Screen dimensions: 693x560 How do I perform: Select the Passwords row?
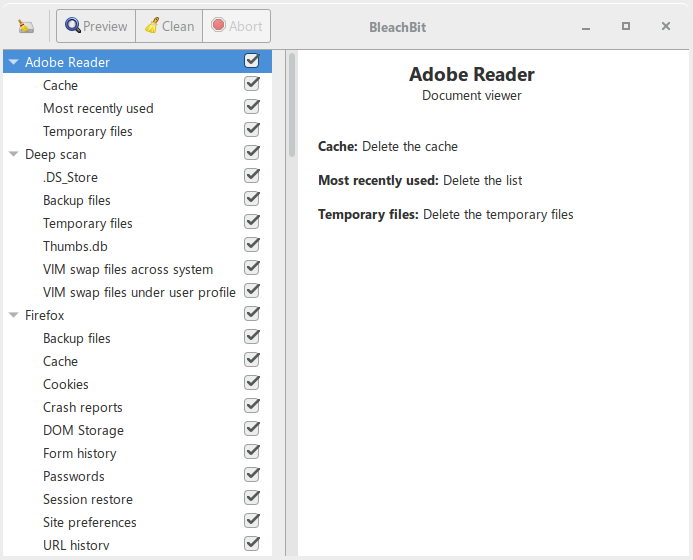click(137, 475)
